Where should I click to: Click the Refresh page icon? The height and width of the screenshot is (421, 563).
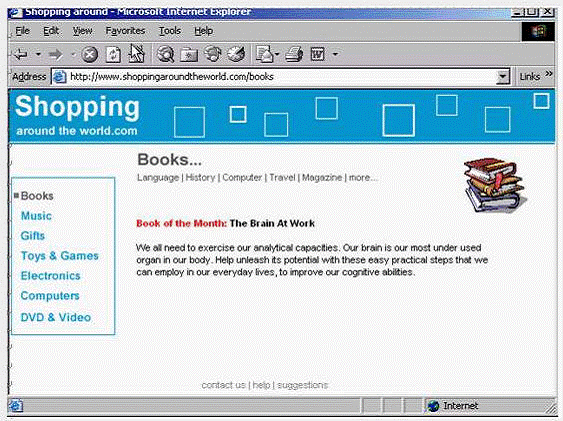pos(113,55)
